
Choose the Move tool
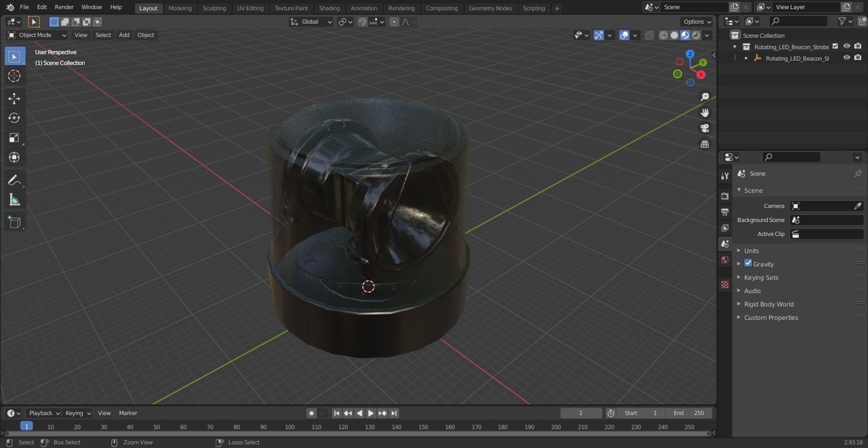click(14, 99)
